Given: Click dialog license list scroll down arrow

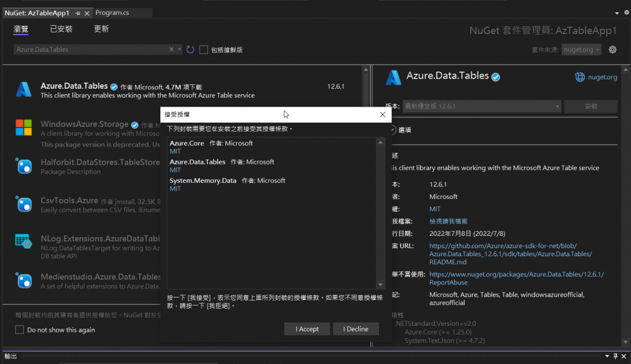Looking at the screenshot, I should point(380,285).
